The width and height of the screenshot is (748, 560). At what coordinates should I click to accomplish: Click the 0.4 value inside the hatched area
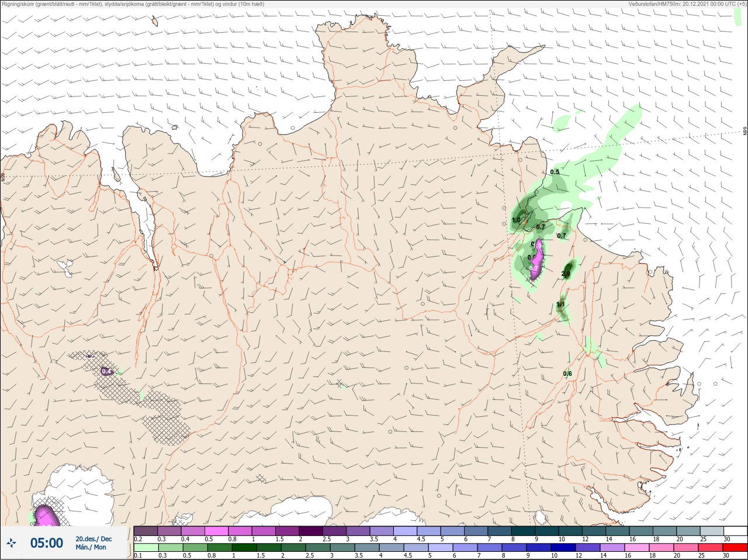pos(106,371)
